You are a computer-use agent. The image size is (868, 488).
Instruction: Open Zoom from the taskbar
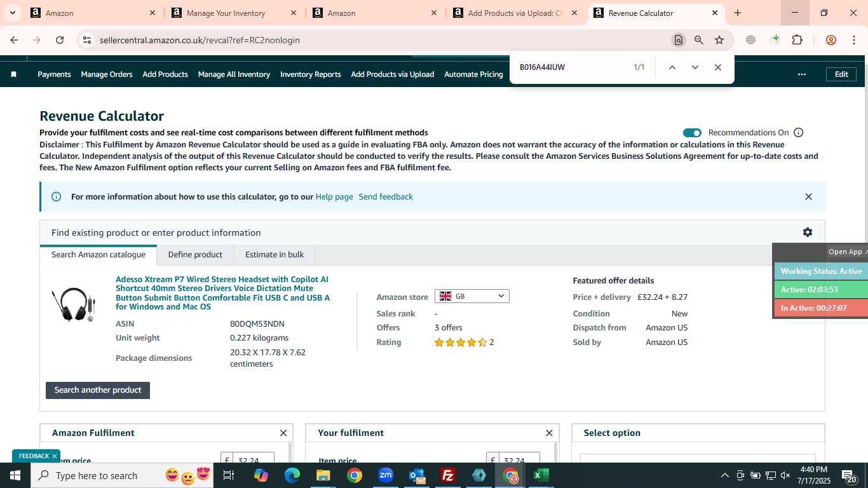(386, 475)
